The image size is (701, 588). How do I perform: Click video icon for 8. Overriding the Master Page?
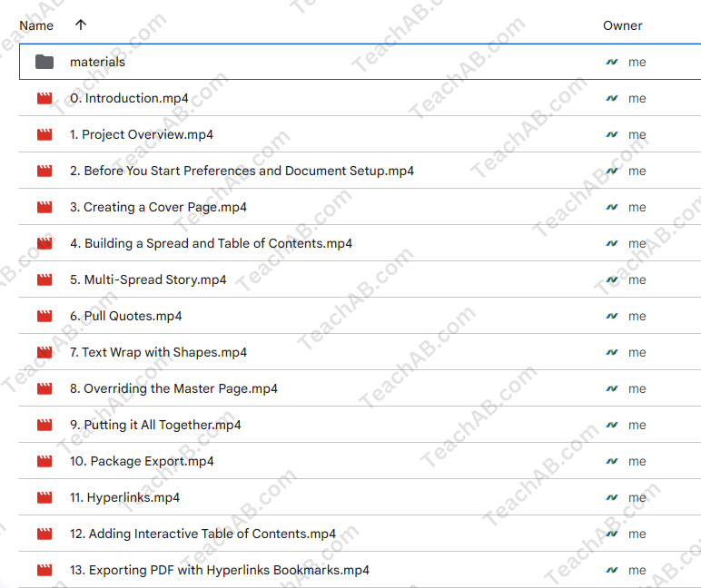click(x=44, y=388)
